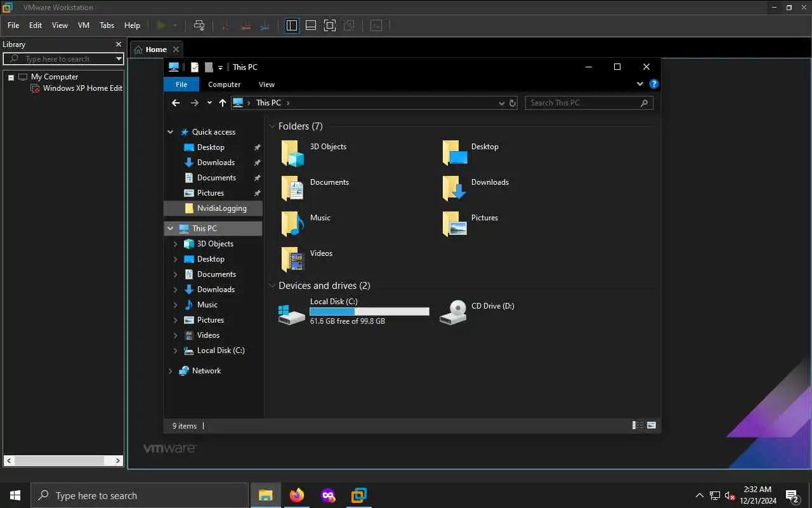Open Customize Quick Access Toolbar dropdown
Image resolution: width=812 pixels, height=508 pixels.
point(220,67)
